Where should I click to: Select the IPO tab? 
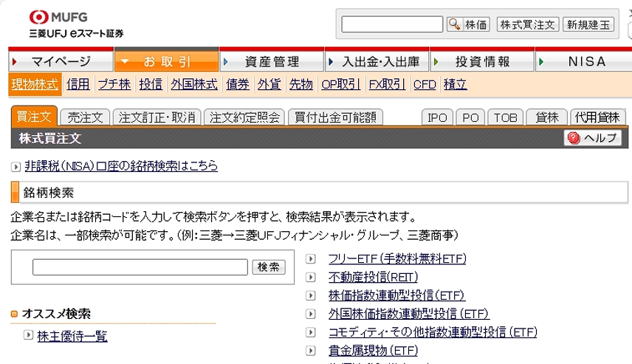437,117
